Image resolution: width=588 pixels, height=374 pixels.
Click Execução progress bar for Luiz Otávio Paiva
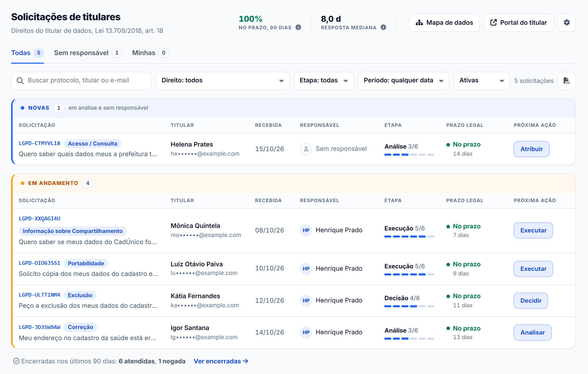coord(409,274)
